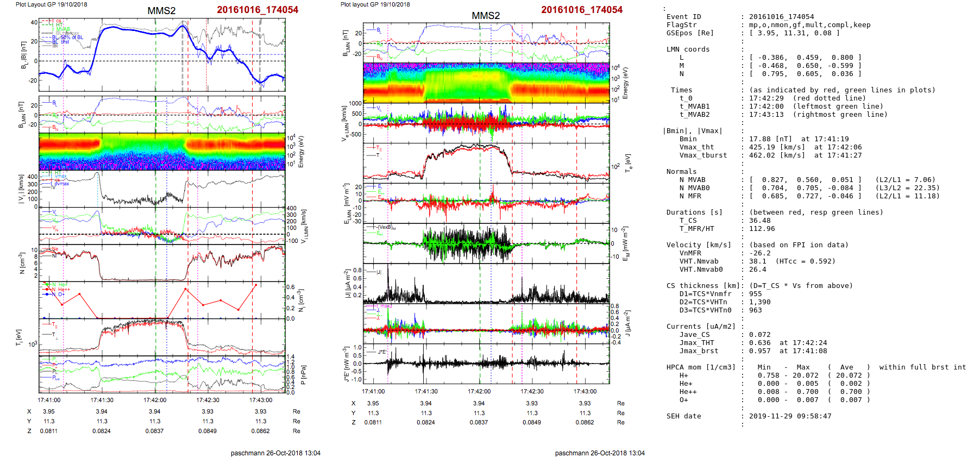This screenshot has width=980, height=457.
Task: Select the GSEpos value [ 3.95, 11.31, 0.08 ]
Action: pos(795,33)
